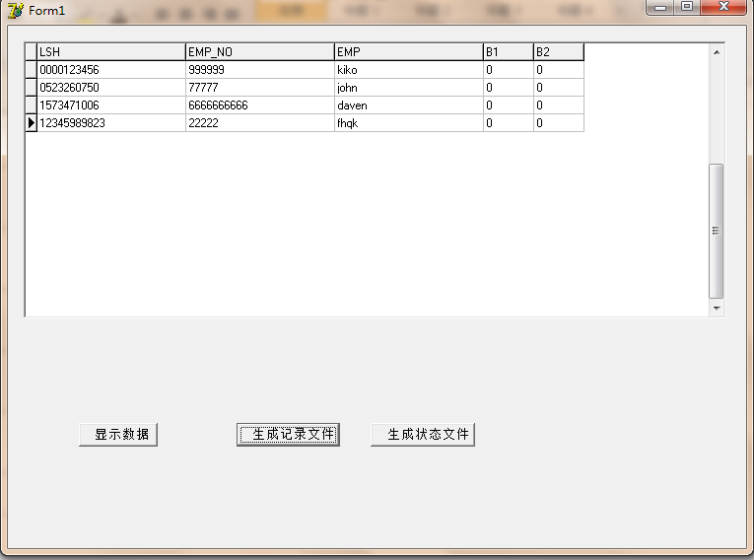This screenshot has width=754, height=560.
Task: Select the B2 column header
Action: 559,52
